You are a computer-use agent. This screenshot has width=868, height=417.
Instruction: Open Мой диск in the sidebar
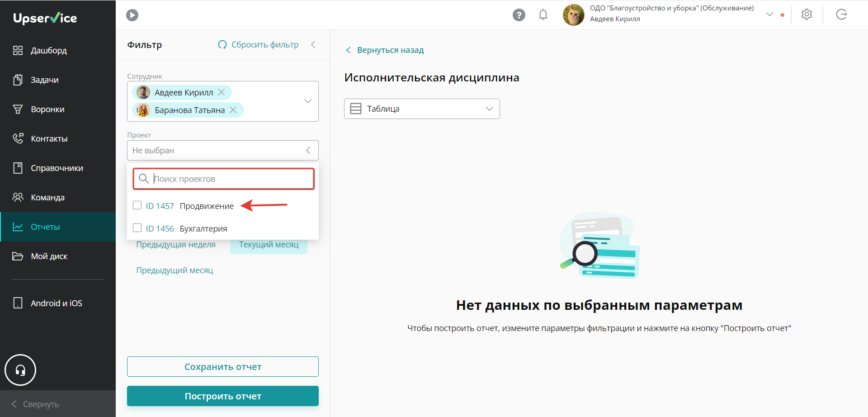pyautogui.click(x=58, y=256)
